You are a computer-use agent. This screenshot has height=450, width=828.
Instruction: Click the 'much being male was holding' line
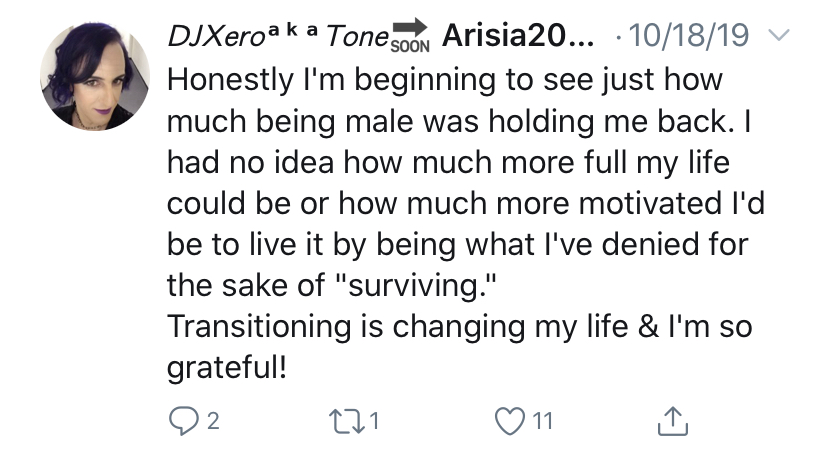coord(459,122)
